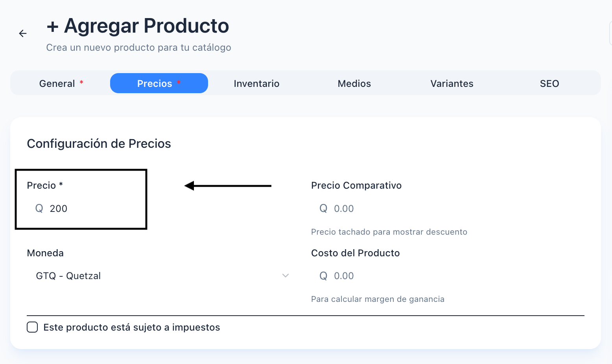
Task: Open the Moneda currency dropdown
Action: [x=157, y=276]
